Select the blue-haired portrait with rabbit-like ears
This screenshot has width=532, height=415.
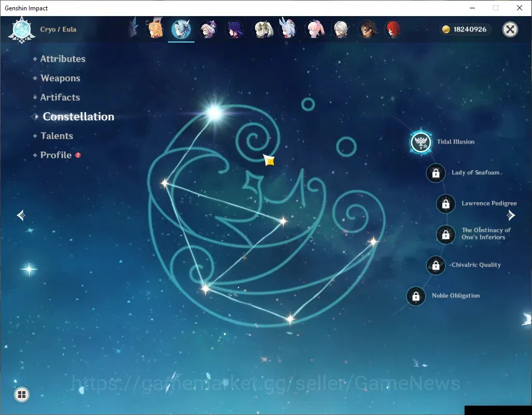[288, 29]
